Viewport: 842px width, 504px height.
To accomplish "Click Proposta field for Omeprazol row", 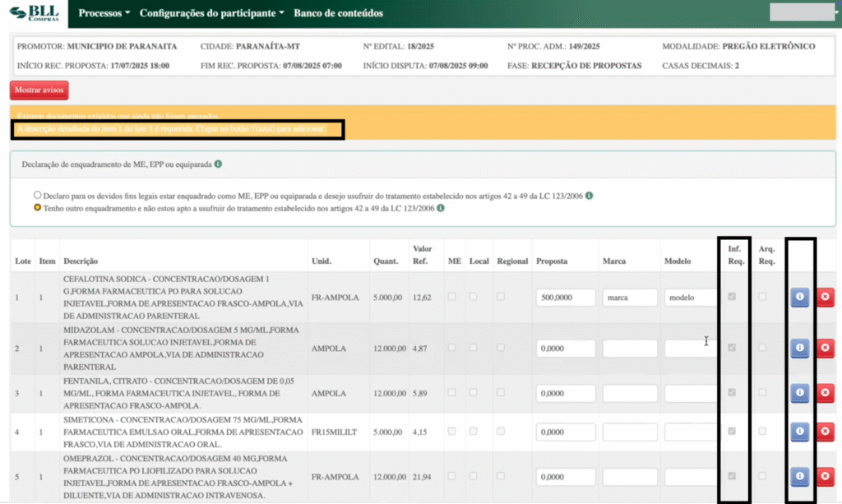I will (565, 476).
